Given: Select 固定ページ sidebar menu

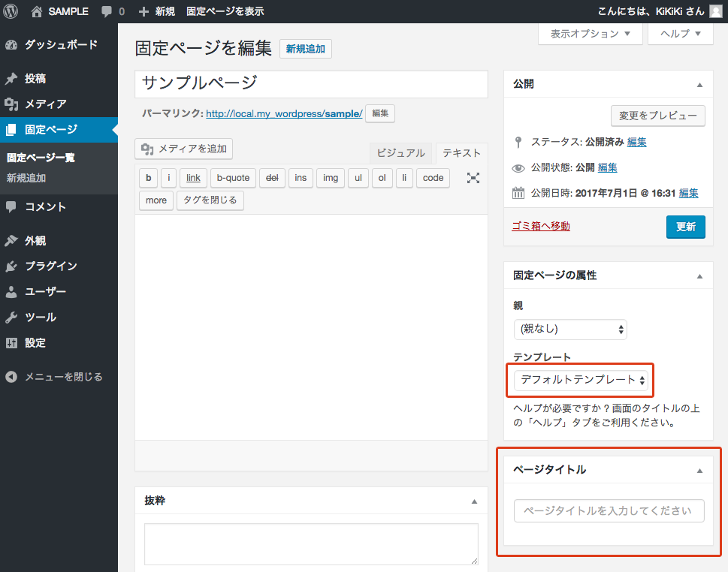Looking at the screenshot, I should click(59, 129).
